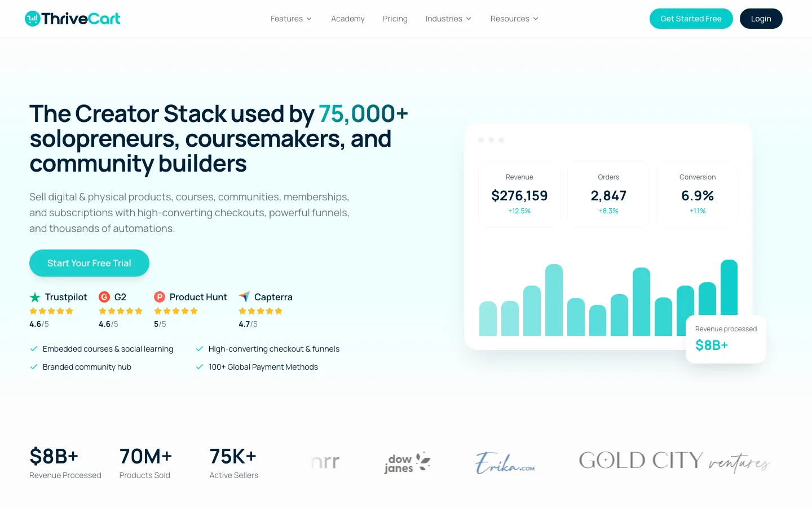Expand the Resources dropdown menu
This screenshot has height=508, width=812.
[x=514, y=19]
